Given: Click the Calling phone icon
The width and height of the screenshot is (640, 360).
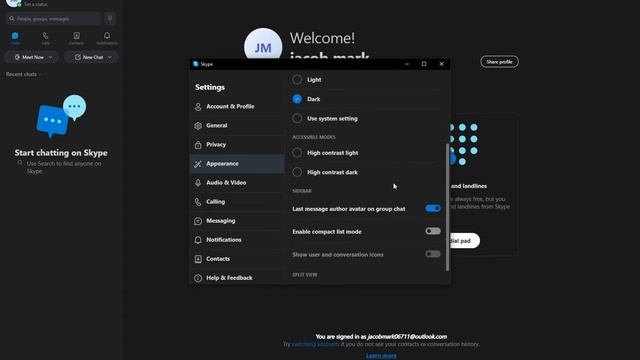Looking at the screenshot, I should pyautogui.click(x=198, y=202).
